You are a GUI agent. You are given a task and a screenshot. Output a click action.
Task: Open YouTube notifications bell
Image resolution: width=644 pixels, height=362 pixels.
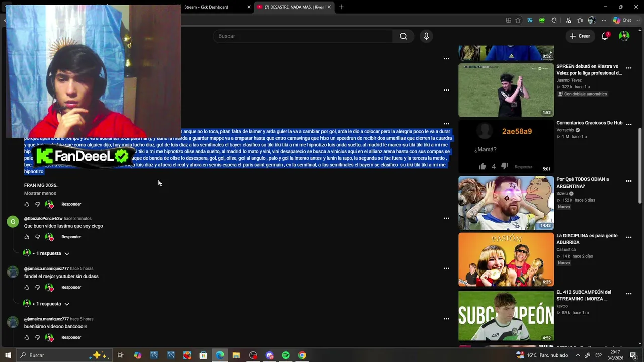pyautogui.click(x=605, y=36)
